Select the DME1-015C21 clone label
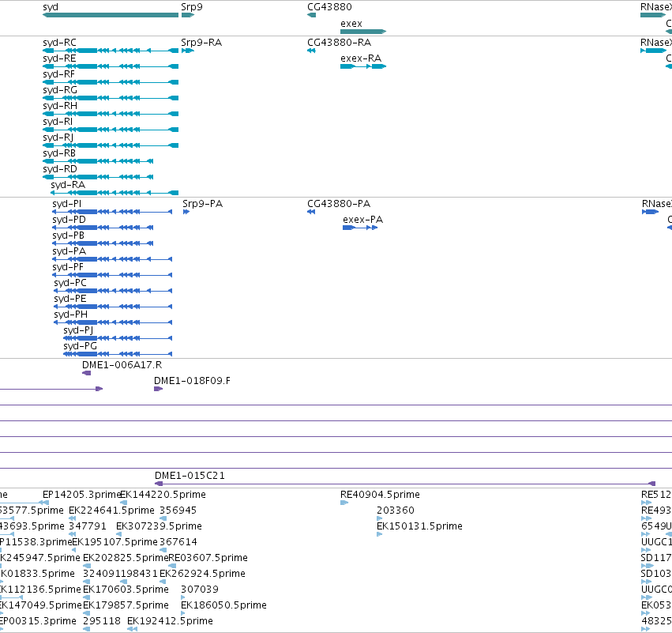The height and width of the screenshot is (633, 672). click(190, 476)
